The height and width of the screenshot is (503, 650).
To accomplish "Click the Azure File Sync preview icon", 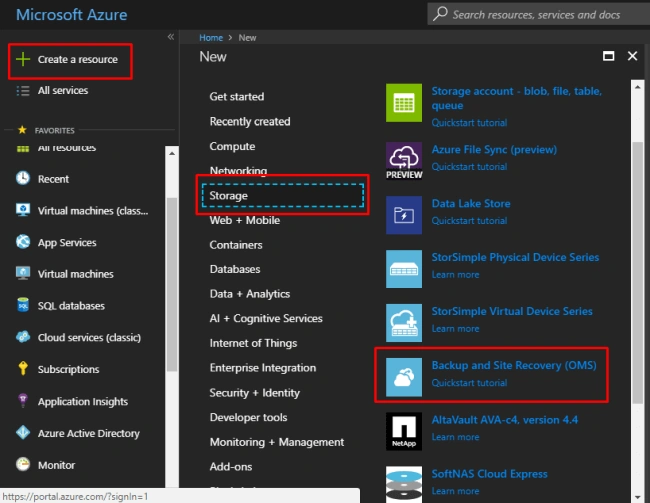I will [x=404, y=161].
